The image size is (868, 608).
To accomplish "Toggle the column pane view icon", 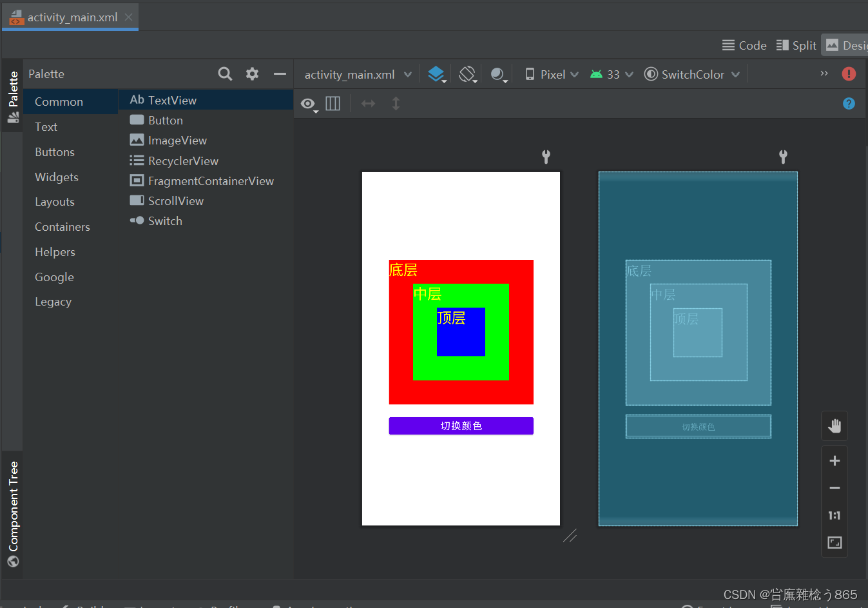I will (333, 103).
